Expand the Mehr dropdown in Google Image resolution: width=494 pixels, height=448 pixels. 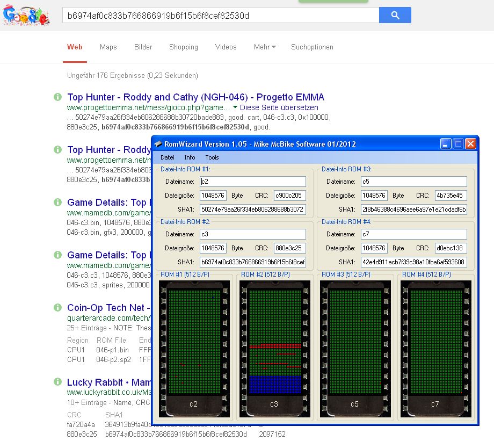[265, 47]
